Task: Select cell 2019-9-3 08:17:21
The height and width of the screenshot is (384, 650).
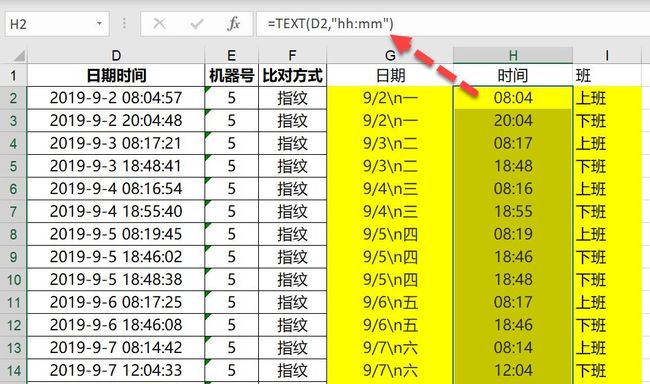Action: click(x=116, y=143)
